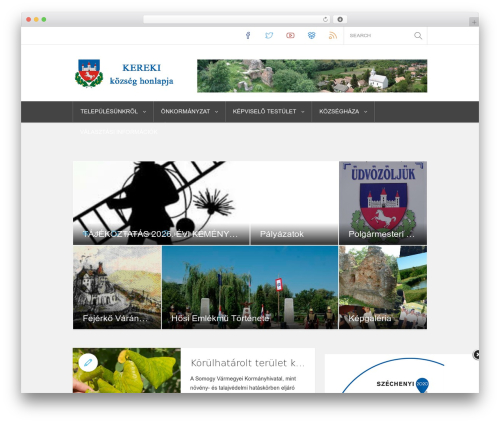Open the TELEPÜLÉSÜNKRŐL menu
Screen dimensions: 500x423
coord(113,112)
